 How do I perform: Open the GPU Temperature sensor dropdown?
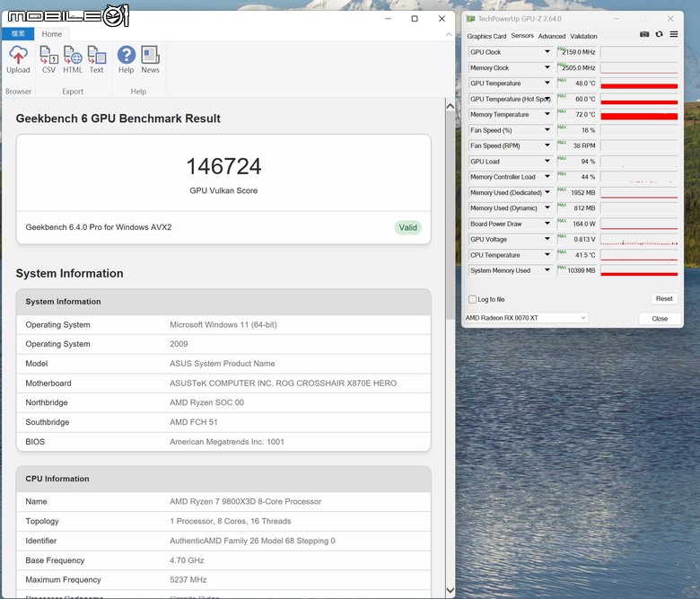pyautogui.click(x=547, y=84)
